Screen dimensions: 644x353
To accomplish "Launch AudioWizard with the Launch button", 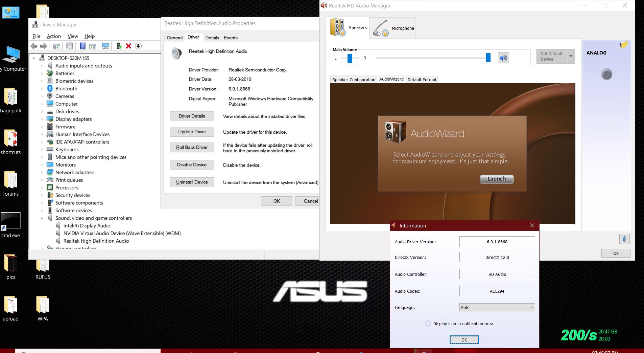I will (497, 179).
